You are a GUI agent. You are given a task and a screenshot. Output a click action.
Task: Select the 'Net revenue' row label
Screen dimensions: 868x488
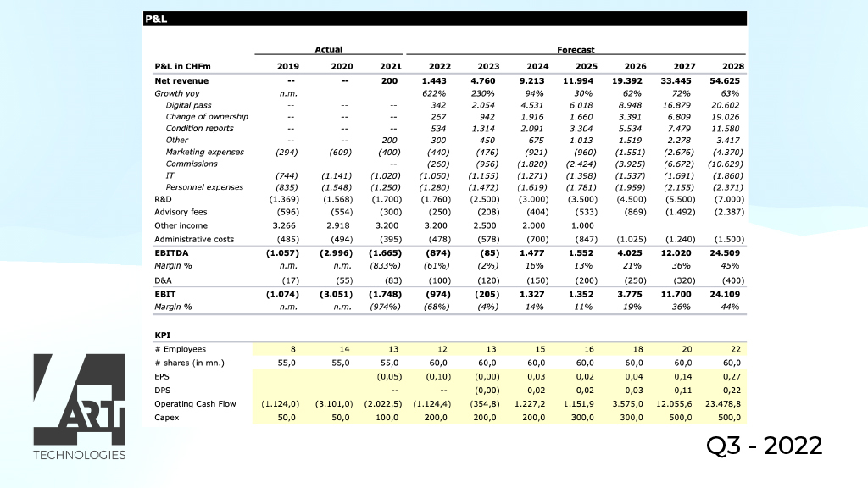pyautogui.click(x=181, y=80)
